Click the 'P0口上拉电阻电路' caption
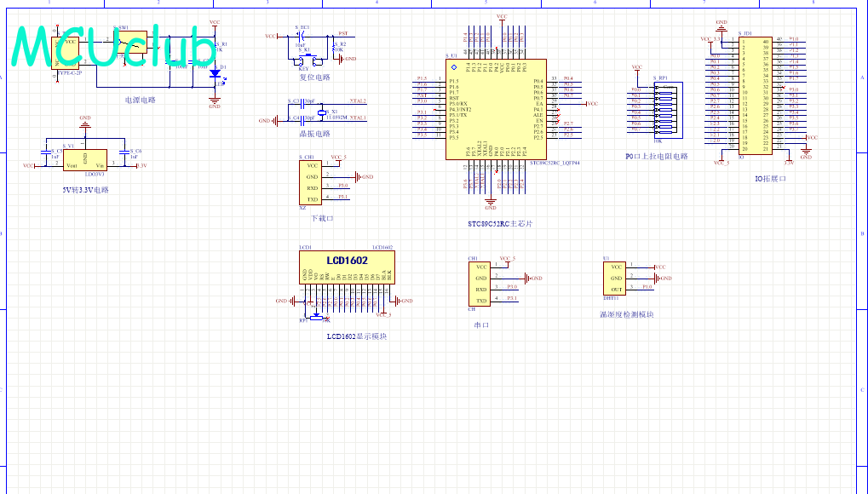Image resolution: width=868 pixels, height=494 pixels. click(x=657, y=157)
